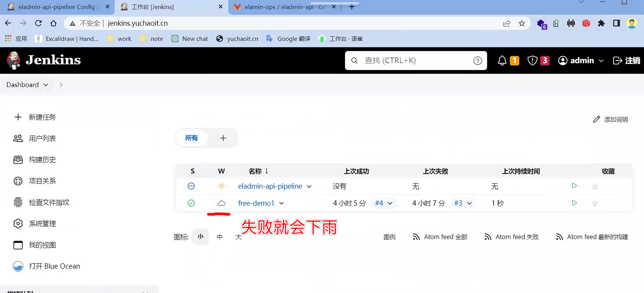Screen dimensions: 644x293
Task: Open 系统管理 settings in sidebar
Action: pos(42,223)
